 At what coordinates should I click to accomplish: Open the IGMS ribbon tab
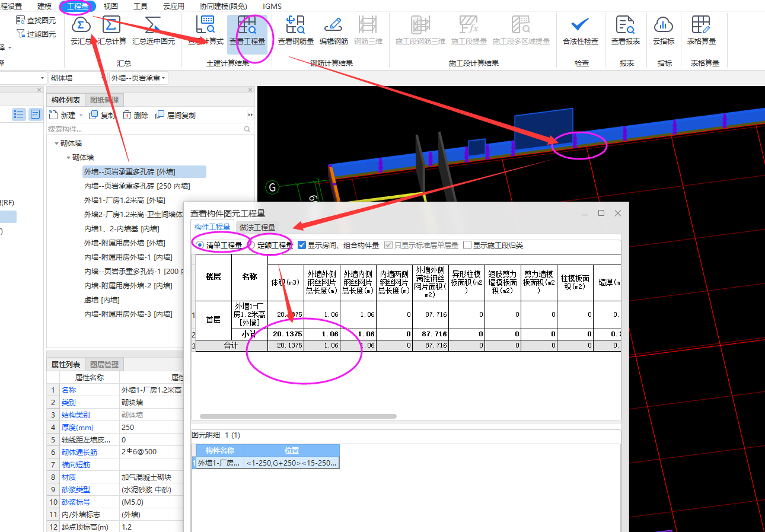[272, 6]
